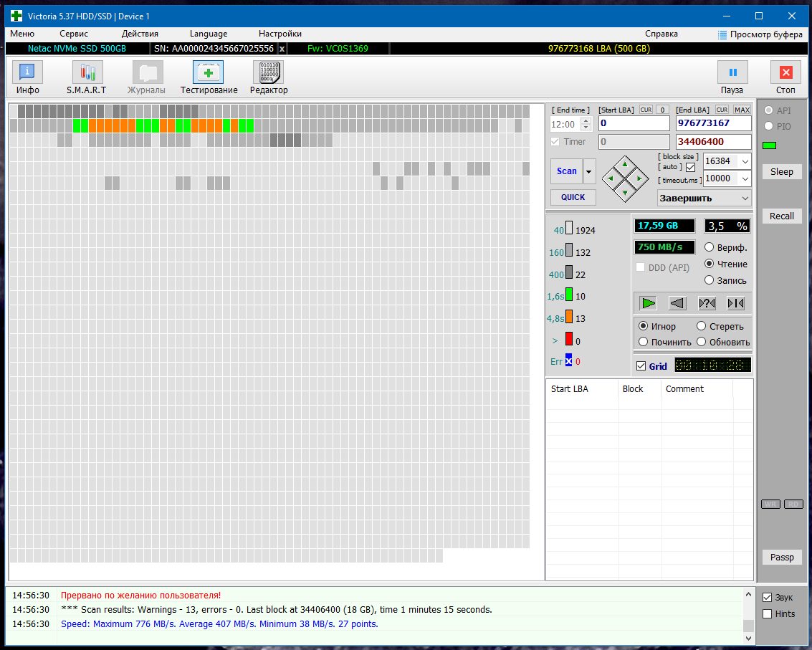Click the random seek '?' scan button

pos(707,303)
